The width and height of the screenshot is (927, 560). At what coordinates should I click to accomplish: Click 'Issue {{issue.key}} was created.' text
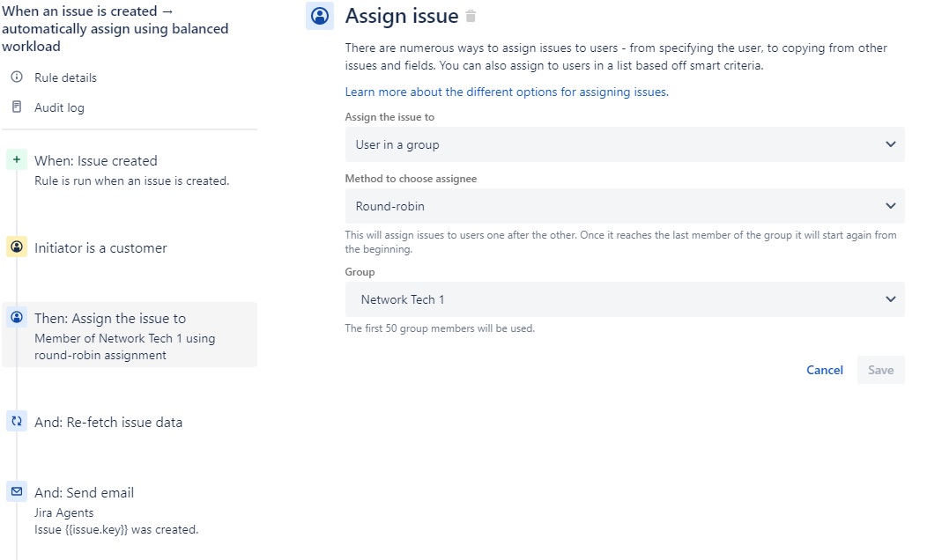coord(116,529)
